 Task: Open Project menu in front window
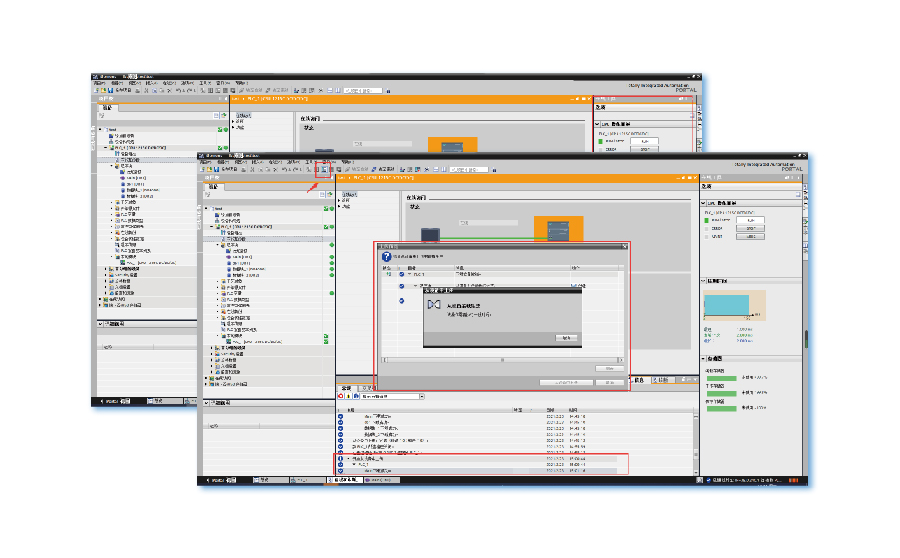pyautogui.click(x=205, y=162)
